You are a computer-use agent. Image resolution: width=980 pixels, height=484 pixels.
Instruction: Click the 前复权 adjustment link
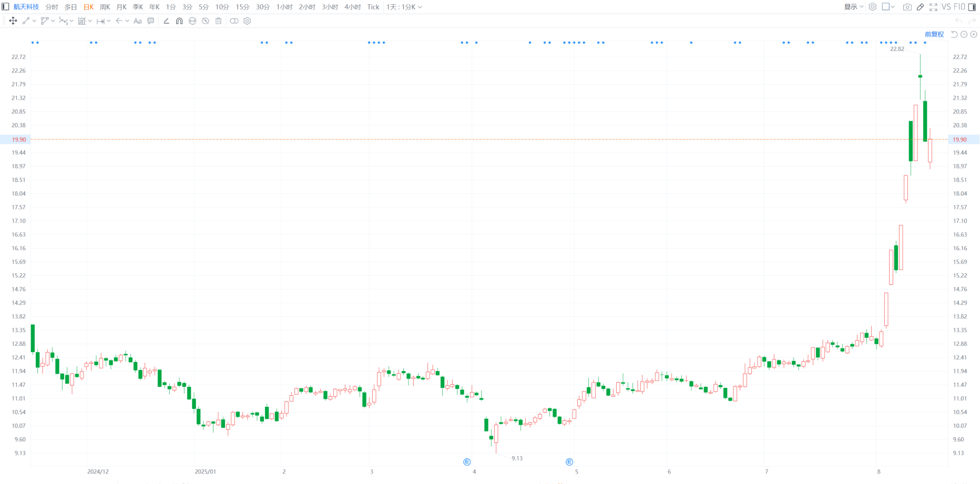tap(934, 34)
